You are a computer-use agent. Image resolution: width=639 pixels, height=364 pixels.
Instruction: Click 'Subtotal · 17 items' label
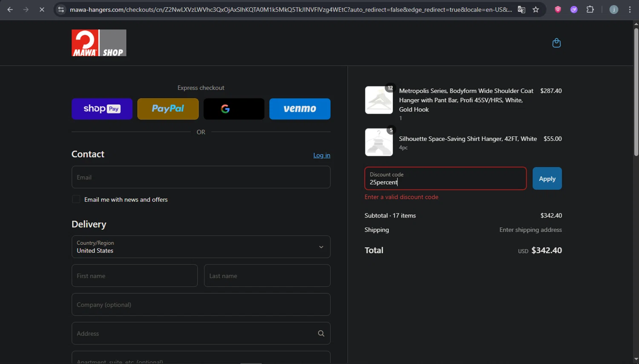[390, 215]
